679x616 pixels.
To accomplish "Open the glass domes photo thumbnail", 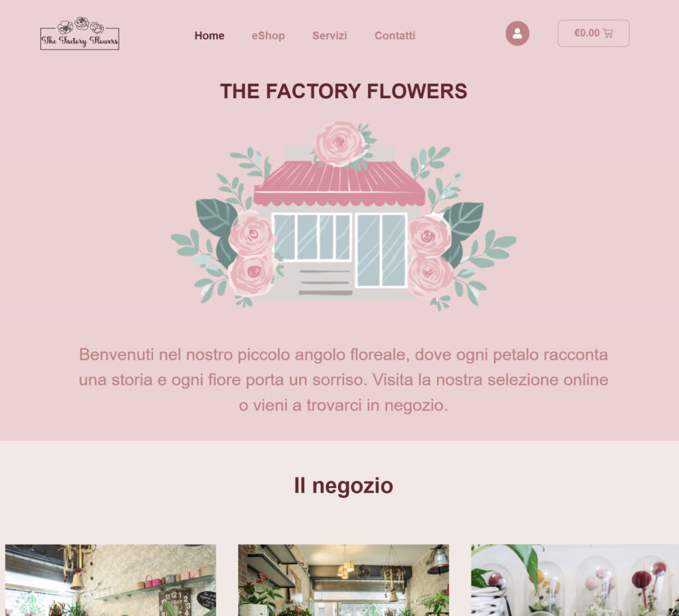I will tap(575, 580).
